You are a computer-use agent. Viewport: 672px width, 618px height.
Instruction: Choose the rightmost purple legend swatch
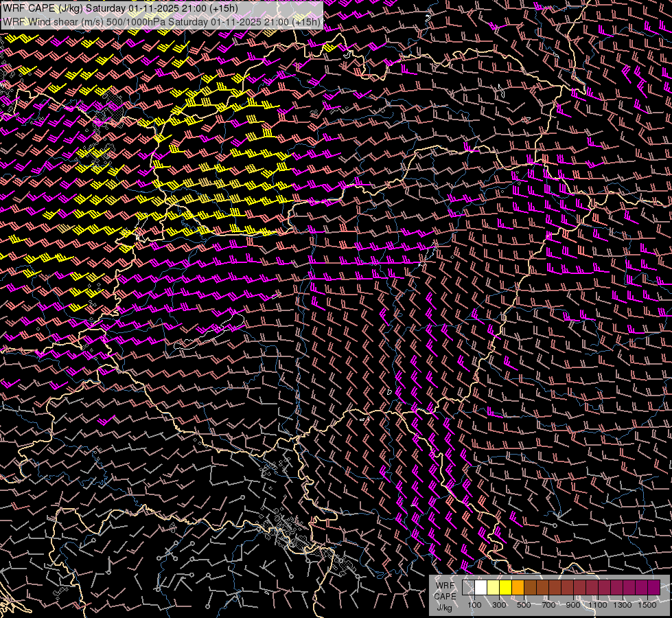point(654,588)
